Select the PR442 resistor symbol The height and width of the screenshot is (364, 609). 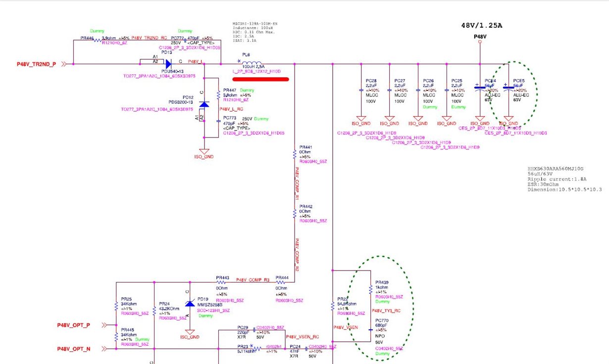295,213
